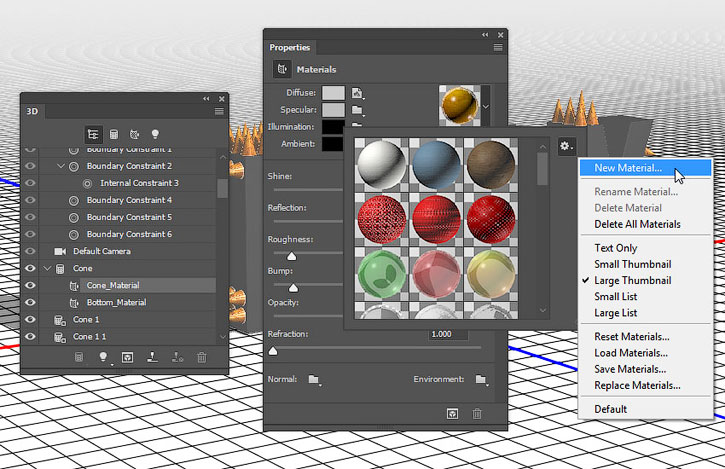Toggle visibility of Boundary Constraint 5
Viewport: 725px width, 469px height.
click(x=30, y=217)
